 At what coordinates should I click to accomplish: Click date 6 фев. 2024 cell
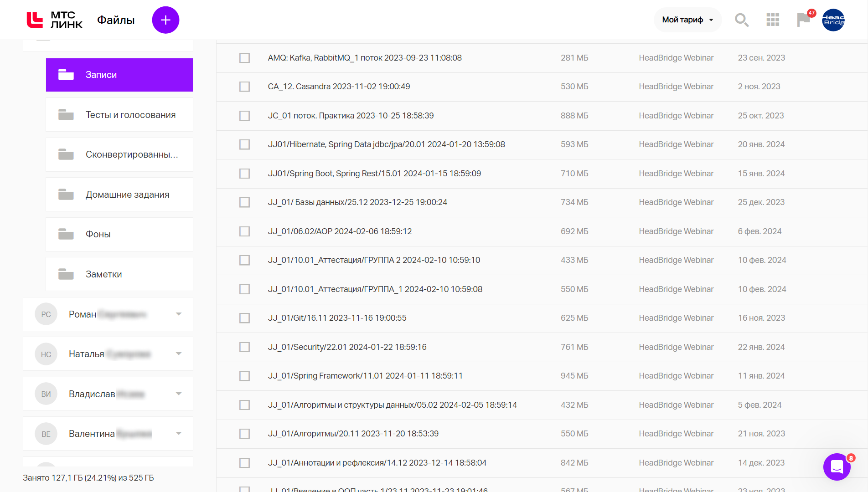(759, 231)
